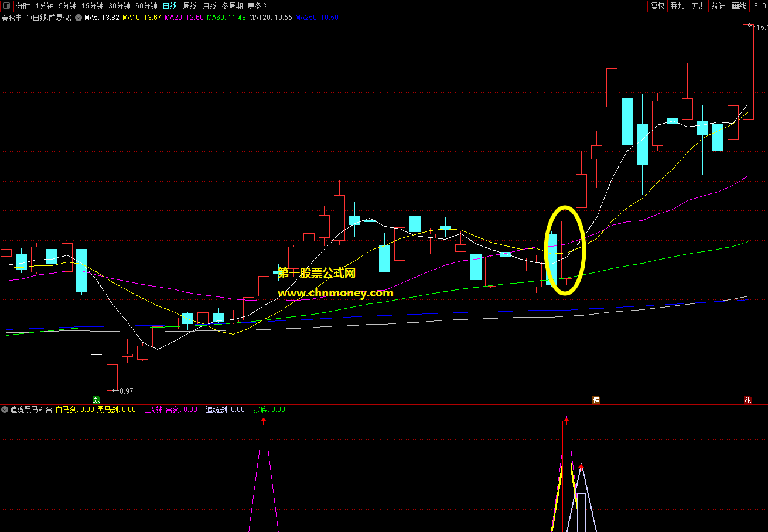This screenshot has height=532, width=768.
Task: Select the 日线 daily chart tab
Action: (169, 6)
